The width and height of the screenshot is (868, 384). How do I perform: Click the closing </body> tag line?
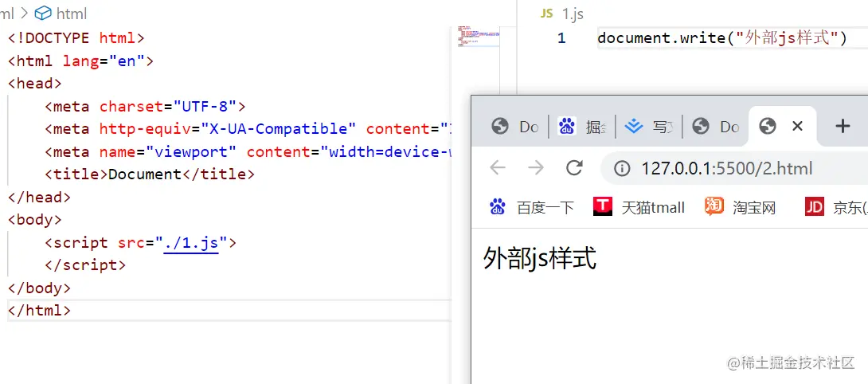39,288
